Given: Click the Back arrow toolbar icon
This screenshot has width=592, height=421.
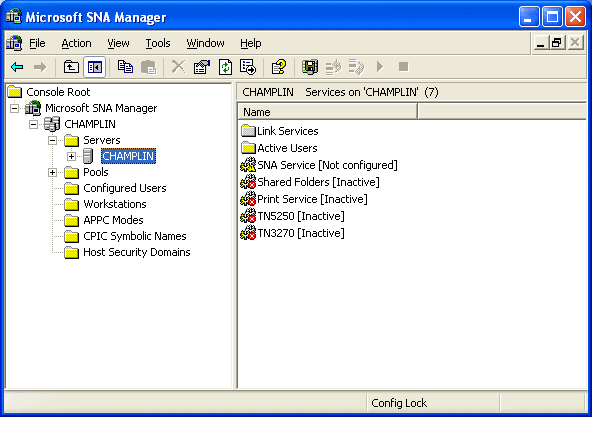Looking at the screenshot, I should tap(17, 68).
